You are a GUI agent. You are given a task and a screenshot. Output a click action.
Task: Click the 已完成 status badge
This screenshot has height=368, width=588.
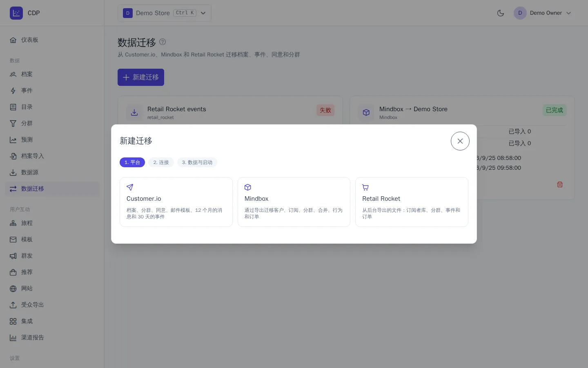coord(555,110)
